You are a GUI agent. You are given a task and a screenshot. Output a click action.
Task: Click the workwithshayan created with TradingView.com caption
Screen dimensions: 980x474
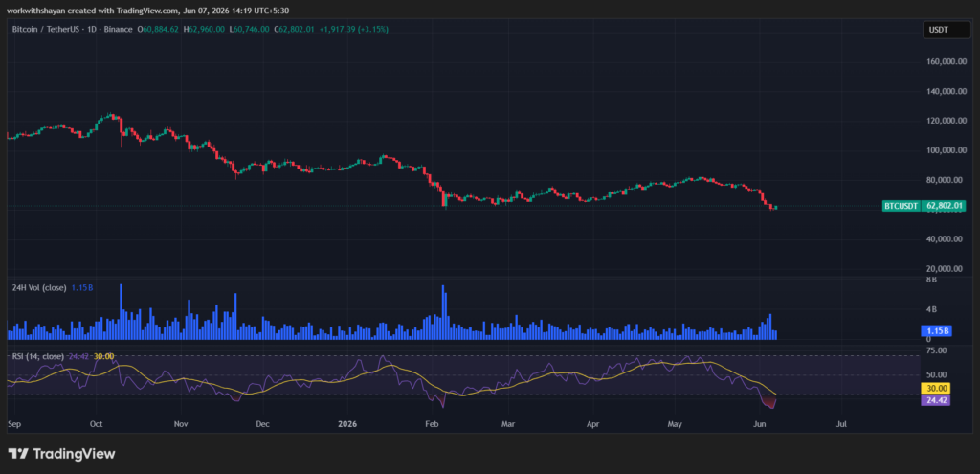coord(148,11)
